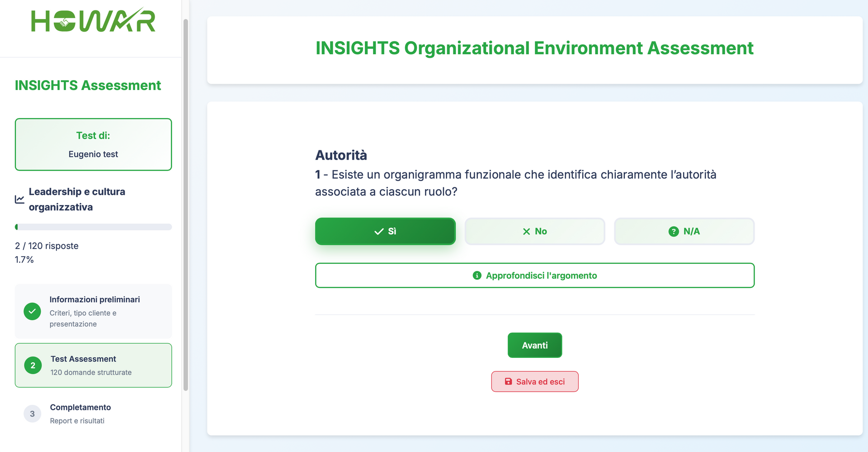Click the chart icon beside Leadership heading
Viewport: 868px width, 452px height.
[19, 199]
